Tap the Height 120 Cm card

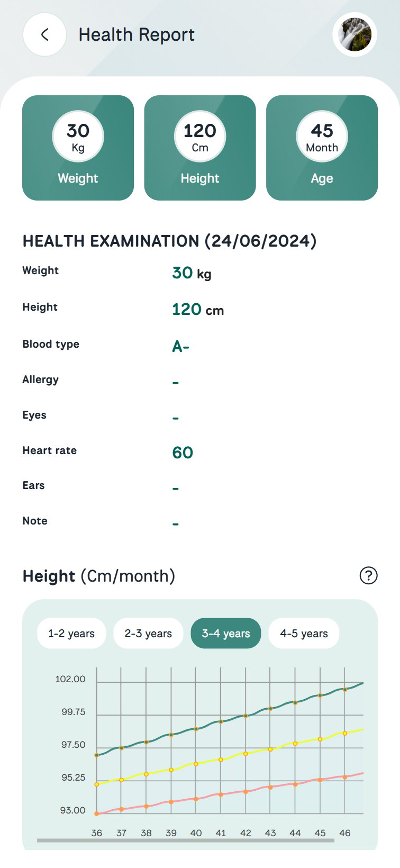click(x=200, y=148)
